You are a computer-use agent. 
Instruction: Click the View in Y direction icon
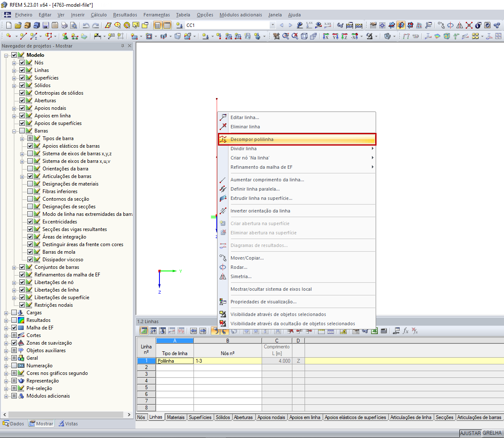335,36
